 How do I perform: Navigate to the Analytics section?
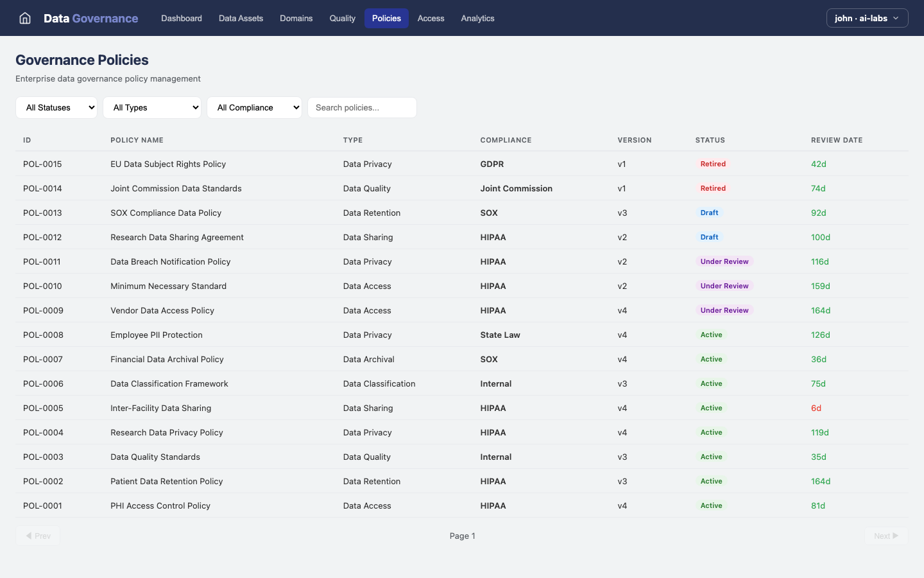(x=477, y=18)
